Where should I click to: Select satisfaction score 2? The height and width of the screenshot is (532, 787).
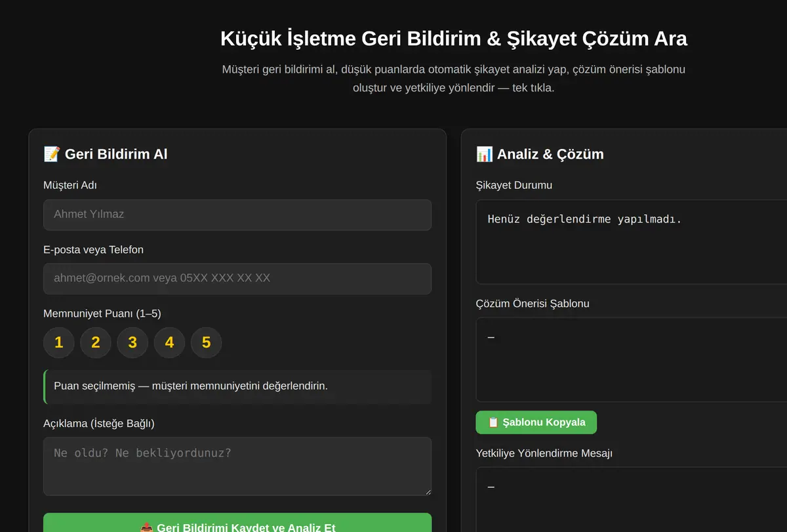coord(96,342)
